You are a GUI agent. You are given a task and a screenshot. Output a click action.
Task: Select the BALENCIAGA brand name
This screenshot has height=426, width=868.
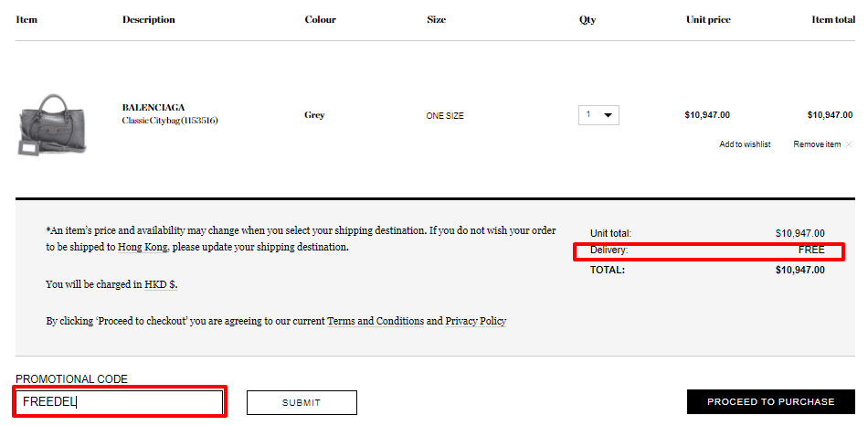click(153, 108)
